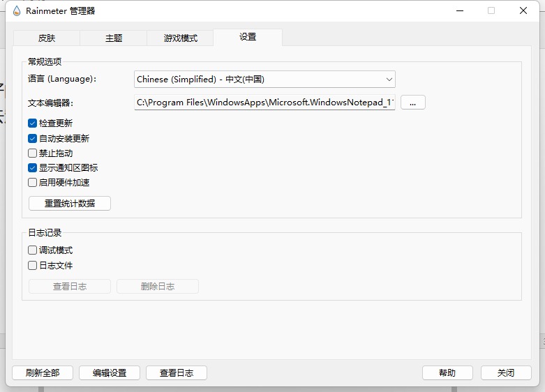The image size is (545, 392).
Task: Expand the 语言 (Language) dropdown
Action: click(264, 80)
